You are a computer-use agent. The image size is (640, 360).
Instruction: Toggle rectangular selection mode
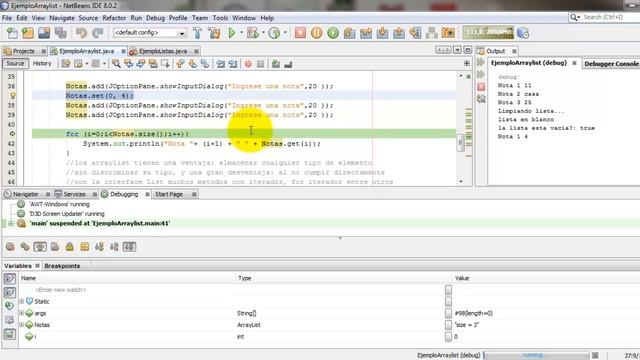pyautogui.click(x=165, y=64)
